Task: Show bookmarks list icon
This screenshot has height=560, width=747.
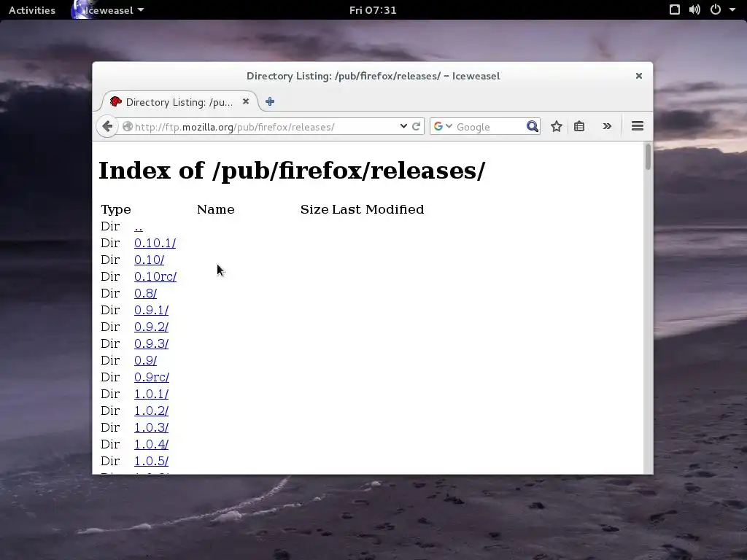Action: tap(578, 126)
